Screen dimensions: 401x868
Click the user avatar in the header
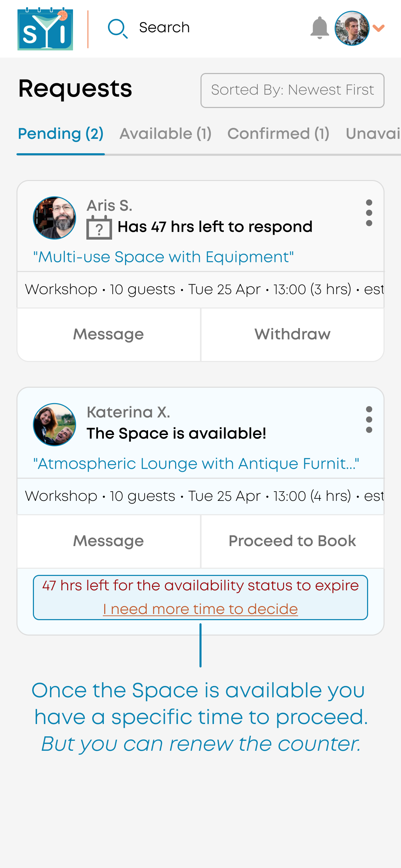click(x=352, y=28)
